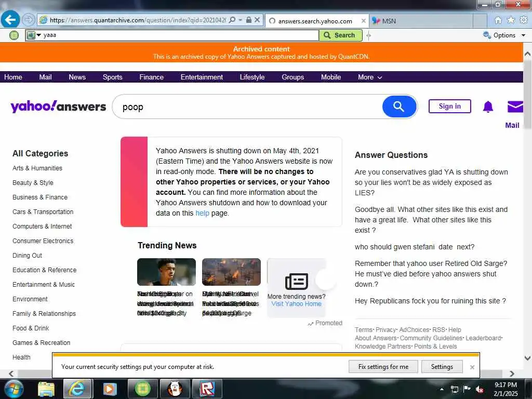Click the Leaderboard footer link
The image size is (532, 399).
coord(483,338)
